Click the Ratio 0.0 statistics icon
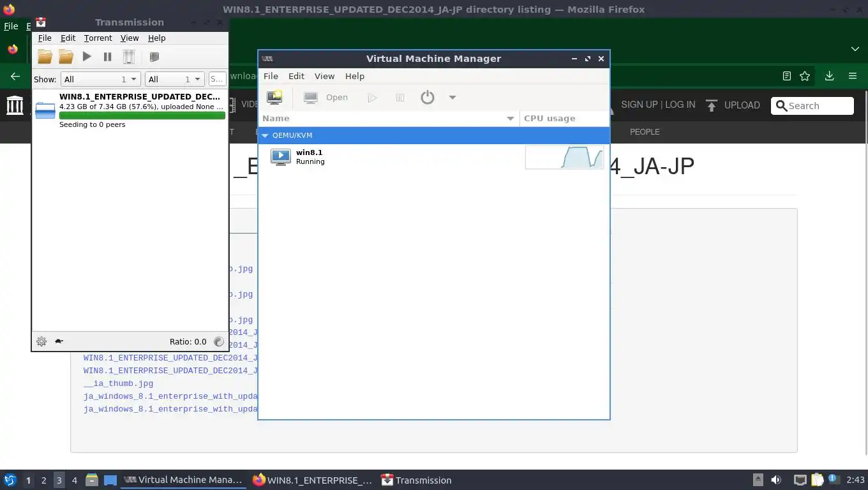 [219, 341]
